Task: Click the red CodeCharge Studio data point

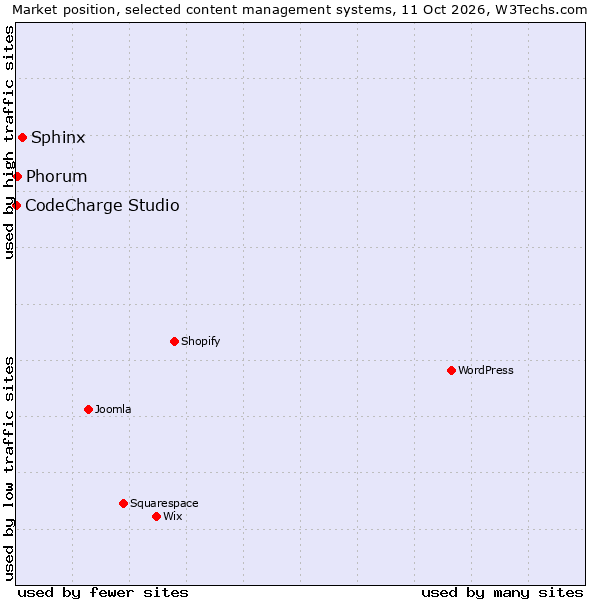Action: [x=16, y=205]
